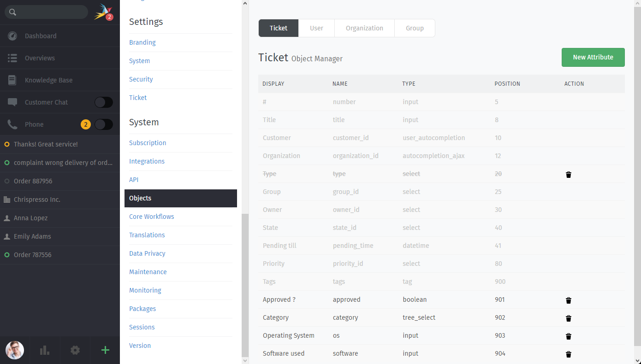Screen dimensions: 641x364
Task: Open the Packages link
Action: pyautogui.click(x=142, y=309)
